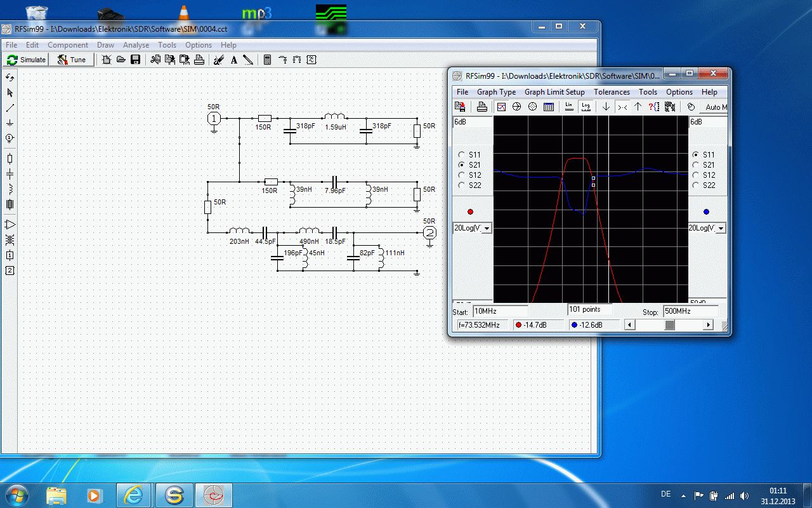812x508 pixels.
Task: Start the Tune function
Action: [x=72, y=60]
